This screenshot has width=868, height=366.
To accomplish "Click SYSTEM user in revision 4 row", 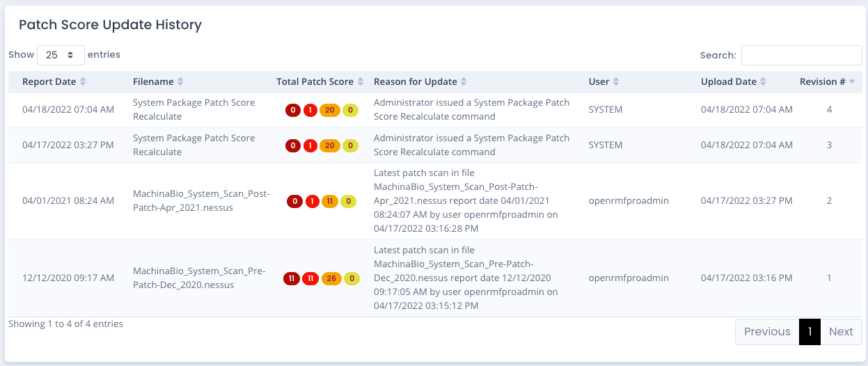I will click(x=606, y=110).
